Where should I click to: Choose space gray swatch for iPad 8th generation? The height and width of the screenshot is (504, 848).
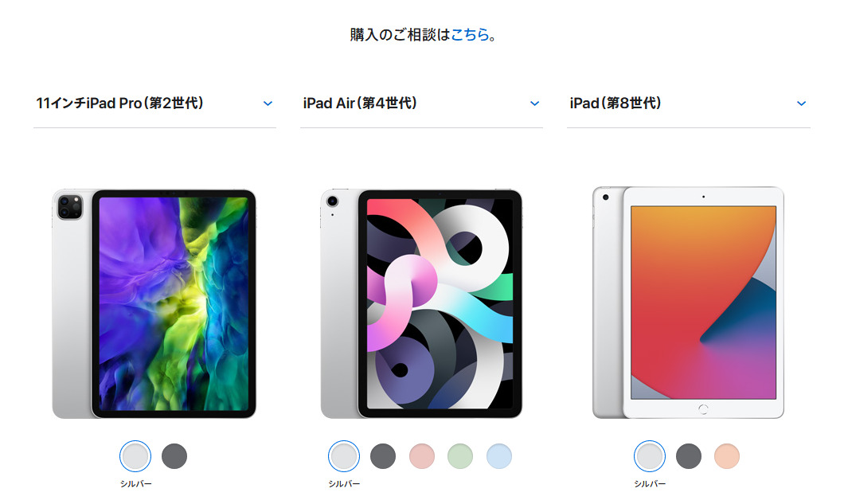tap(689, 456)
